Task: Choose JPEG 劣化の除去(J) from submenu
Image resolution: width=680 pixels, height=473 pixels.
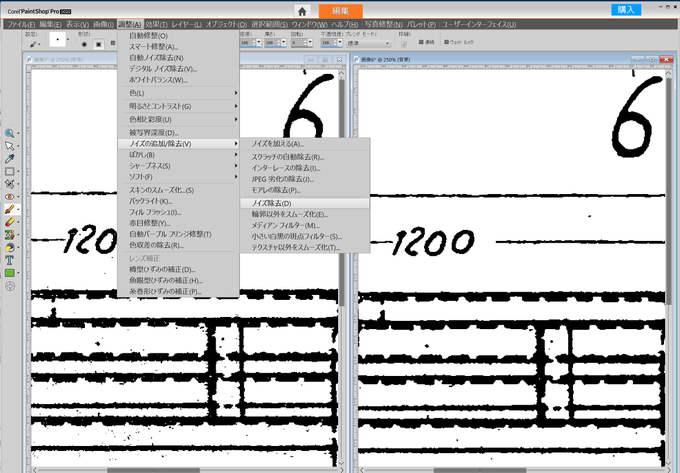Action: click(x=305, y=179)
